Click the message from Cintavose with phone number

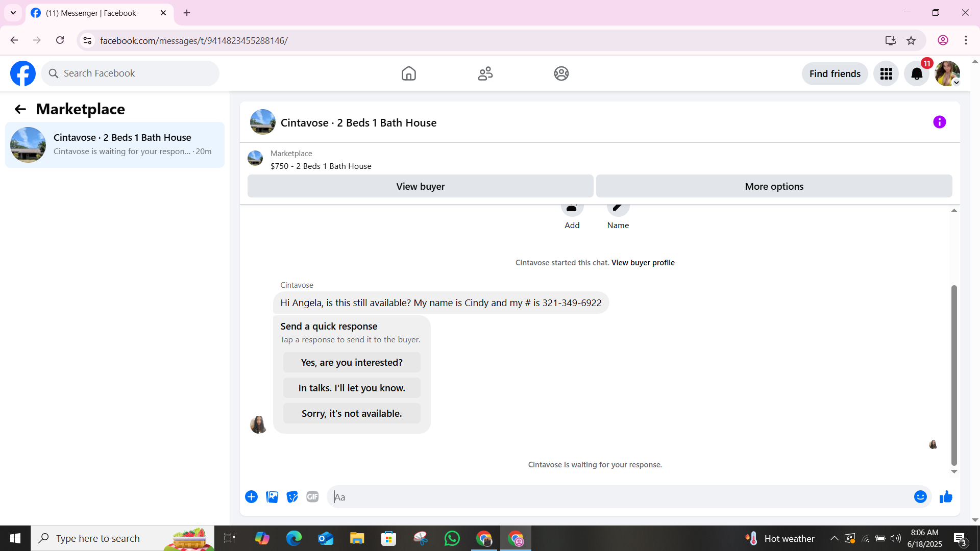point(441,303)
